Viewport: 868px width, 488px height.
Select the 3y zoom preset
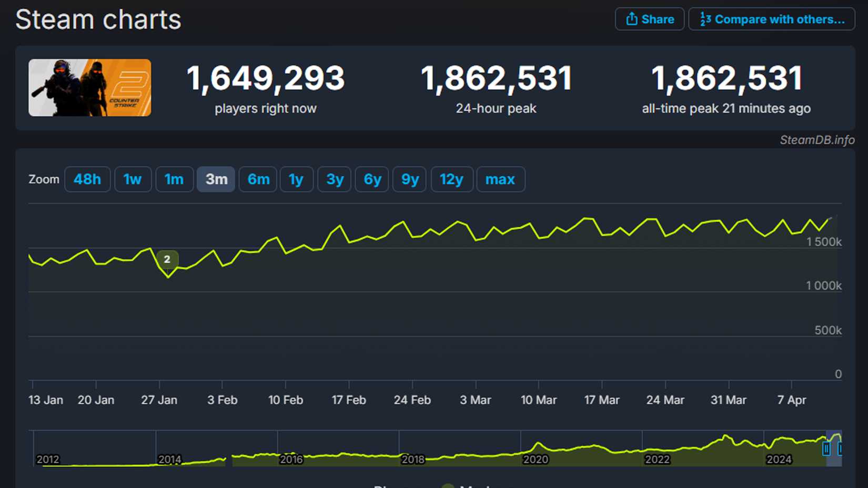334,179
